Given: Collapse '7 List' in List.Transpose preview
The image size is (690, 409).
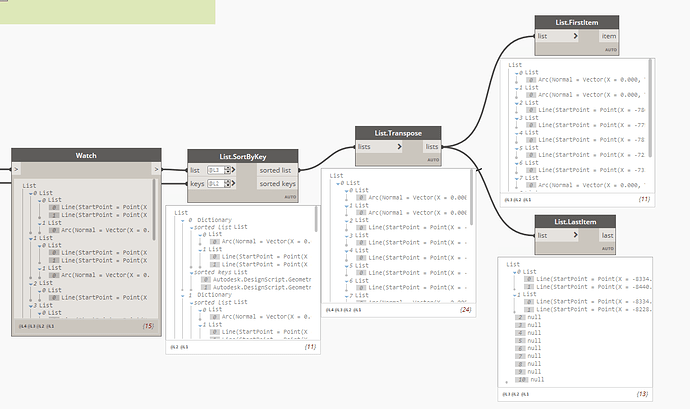Looking at the screenshot, I should pyautogui.click(x=347, y=296).
